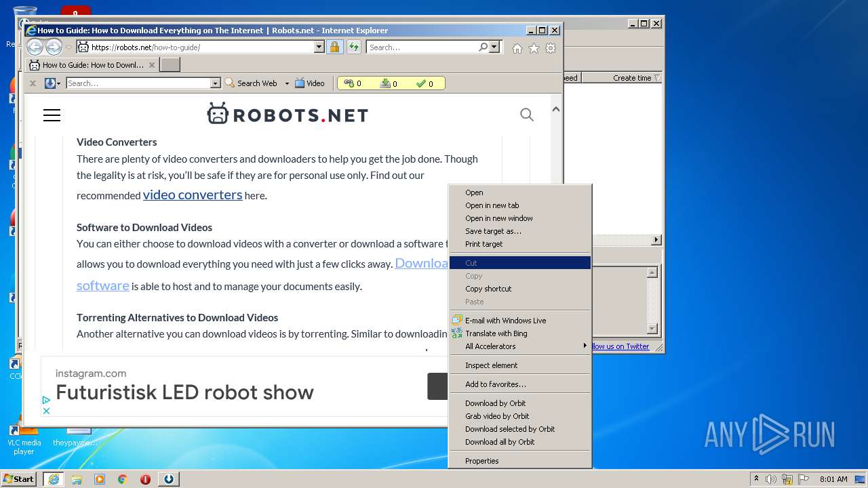The image size is (868, 488).
Task: Open Properties from the context menu
Action: click(520, 461)
